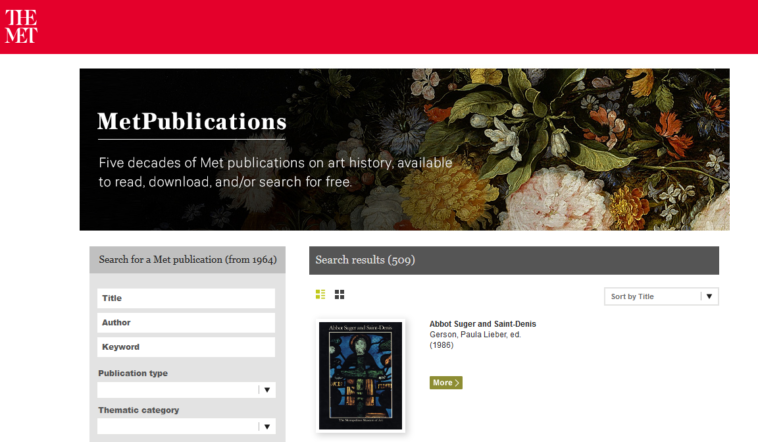Open the Abbot Suger book cover thumbnail

click(x=361, y=376)
